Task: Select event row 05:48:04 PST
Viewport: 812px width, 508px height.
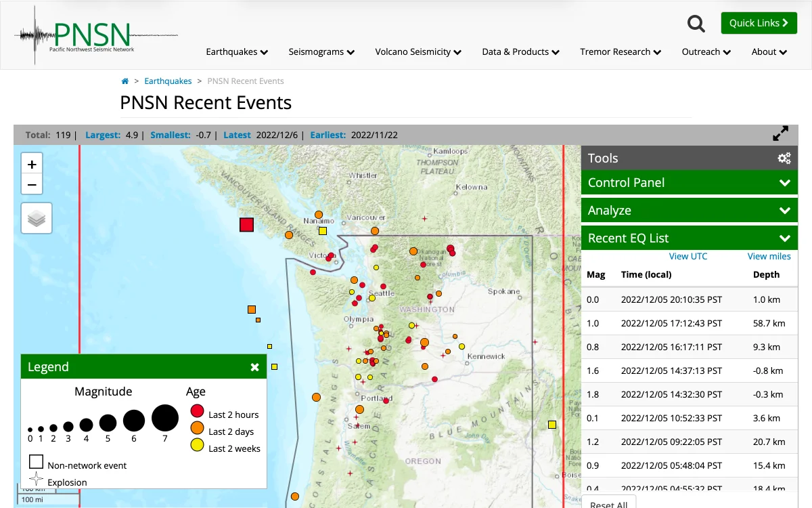Action: pos(690,465)
